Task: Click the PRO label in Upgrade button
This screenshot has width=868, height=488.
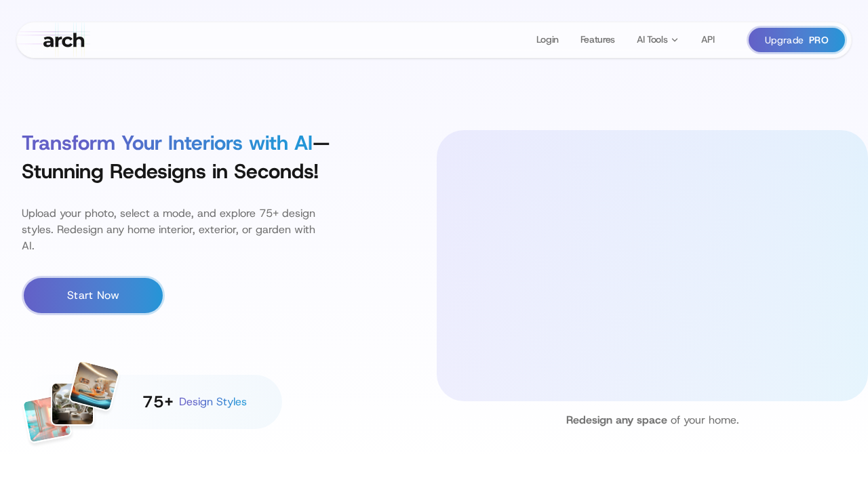Action: coord(818,40)
